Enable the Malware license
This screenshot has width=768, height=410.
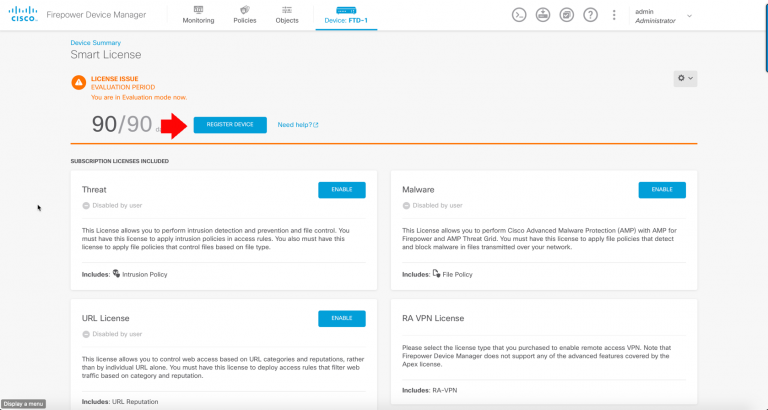point(662,190)
